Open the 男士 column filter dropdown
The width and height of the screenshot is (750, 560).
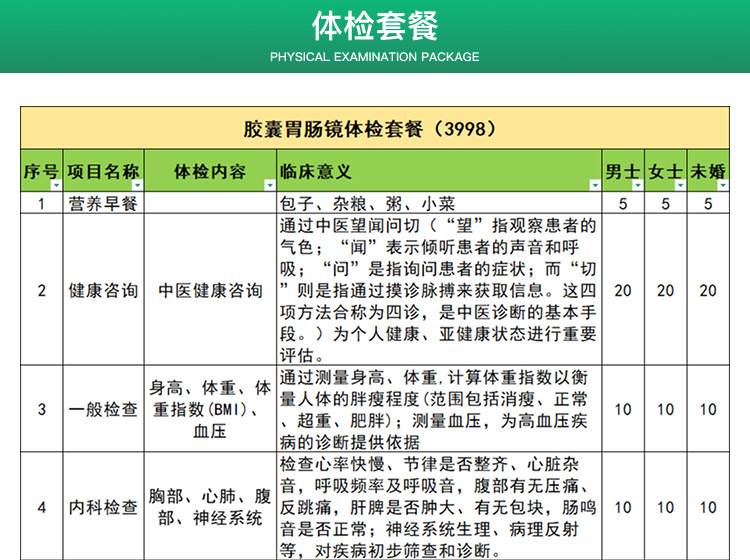click(x=636, y=185)
